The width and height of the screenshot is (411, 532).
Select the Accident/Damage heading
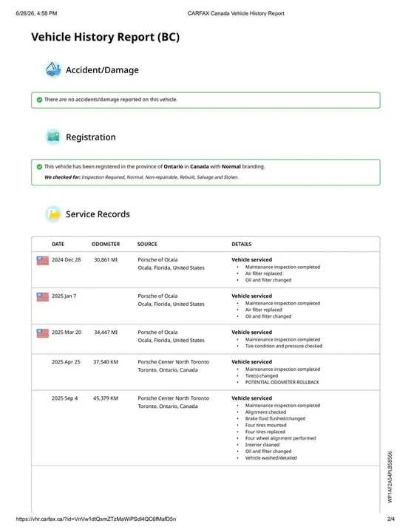click(x=102, y=70)
